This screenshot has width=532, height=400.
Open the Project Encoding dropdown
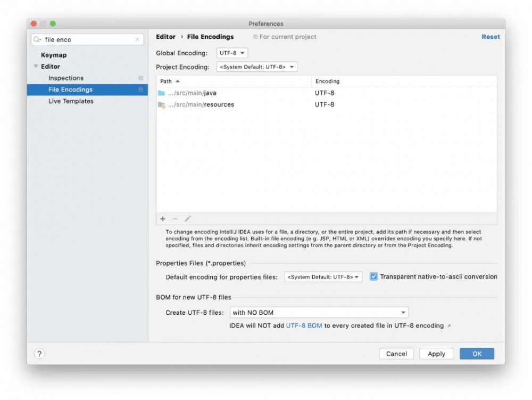click(257, 67)
